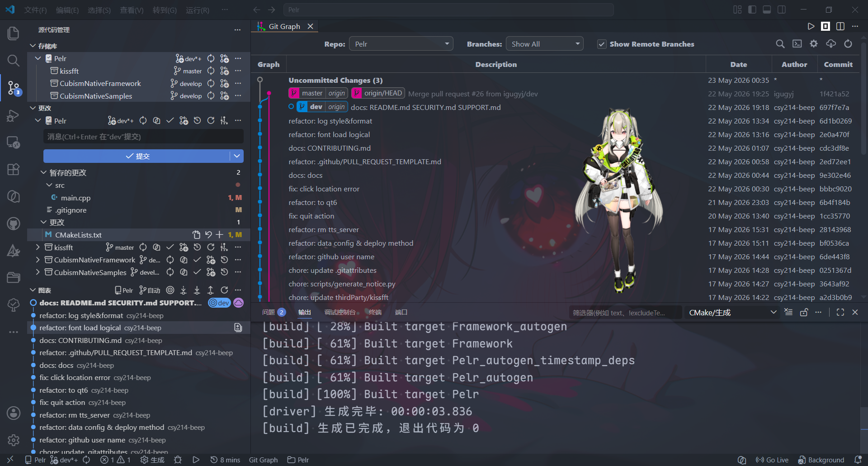Viewport: 868px width, 466px height.
Task: Split the editor to the right
Action: pyautogui.click(x=840, y=26)
